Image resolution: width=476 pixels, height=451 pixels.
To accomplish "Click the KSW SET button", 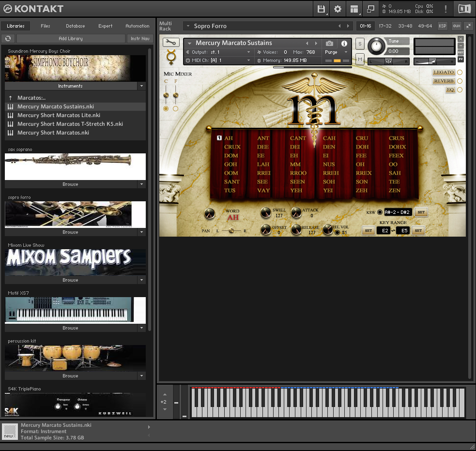I will tap(421, 212).
